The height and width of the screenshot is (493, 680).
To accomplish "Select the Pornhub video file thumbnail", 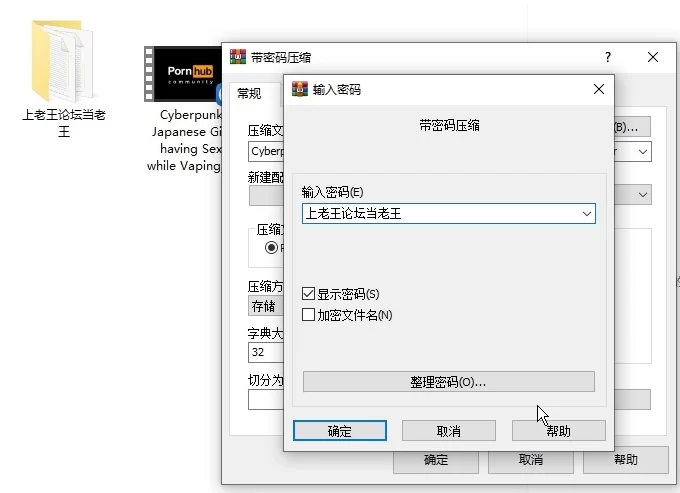I will pos(183,74).
